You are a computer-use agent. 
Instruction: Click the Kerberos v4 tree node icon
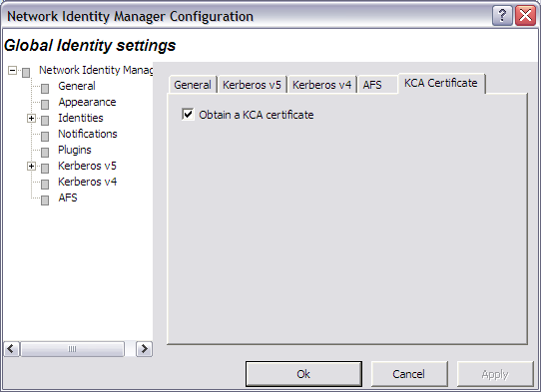45,185
